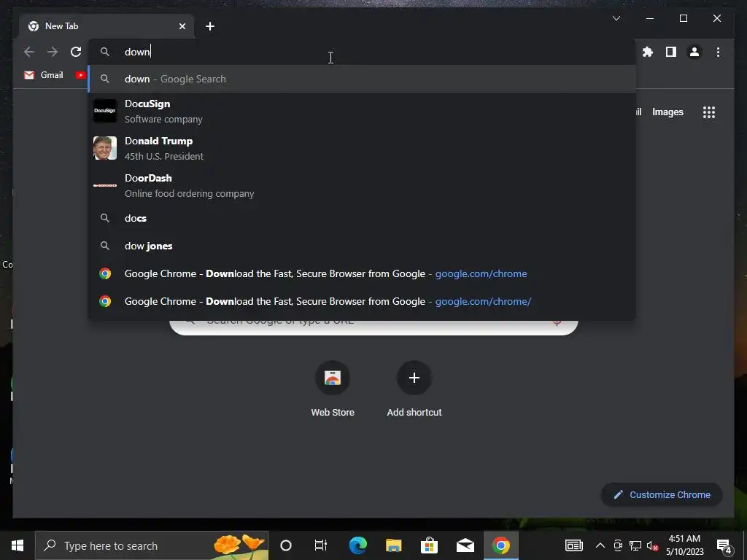This screenshot has width=747, height=560.
Task: Open the notification center icon
Action: [724, 546]
